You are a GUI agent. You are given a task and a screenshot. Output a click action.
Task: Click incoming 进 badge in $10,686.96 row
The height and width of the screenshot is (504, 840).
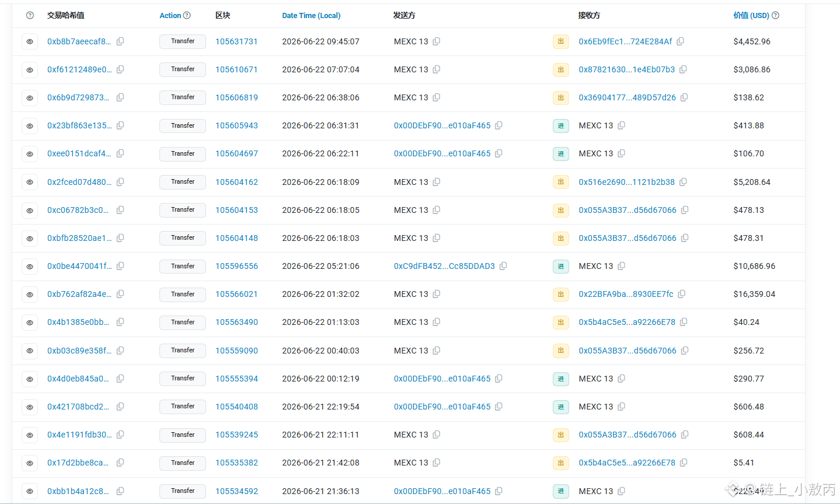click(x=561, y=266)
